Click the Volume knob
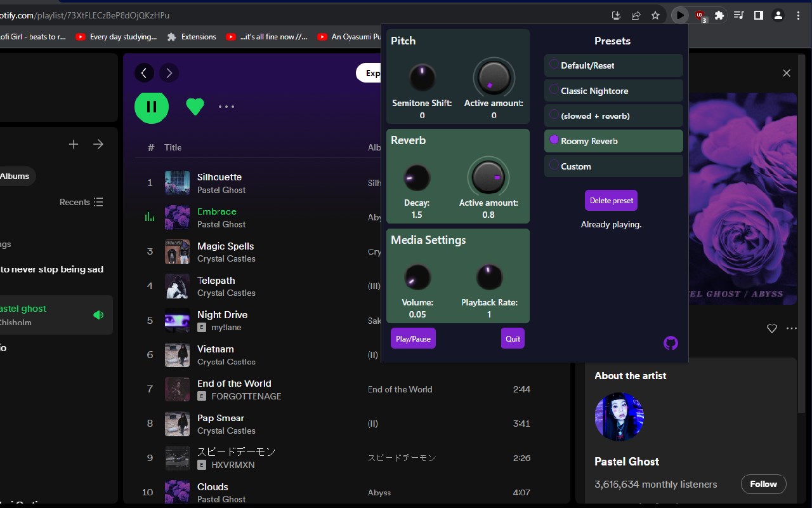Image resolution: width=812 pixels, height=508 pixels. coord(417,277)
